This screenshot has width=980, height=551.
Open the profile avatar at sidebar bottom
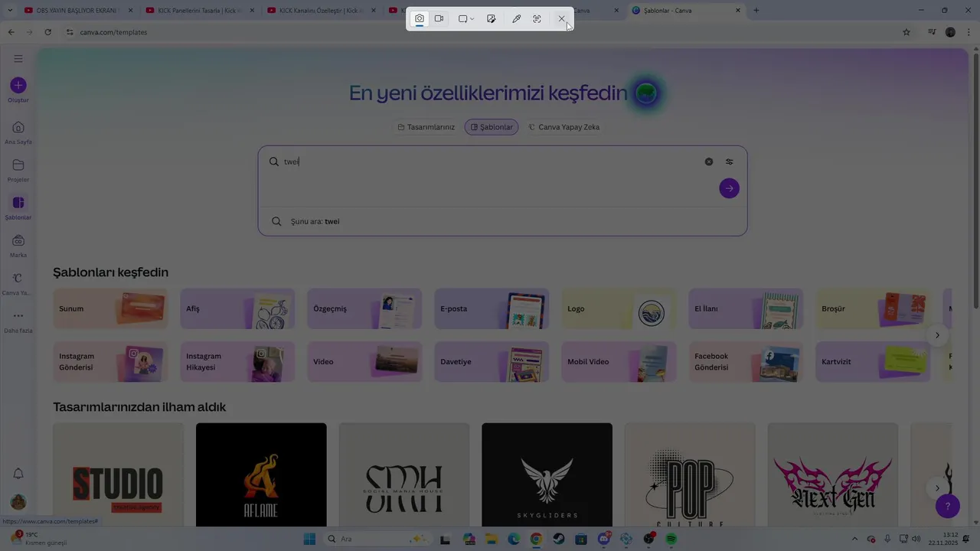coord(18,502)
